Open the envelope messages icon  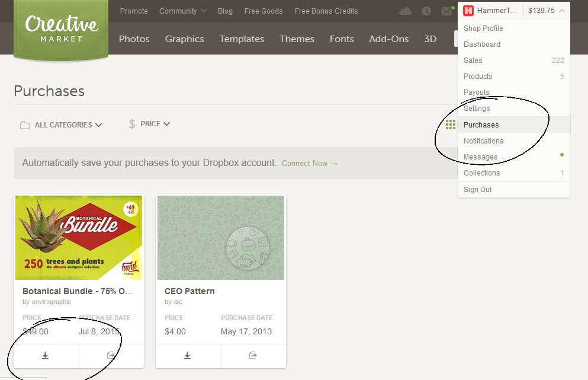point(446,11)
